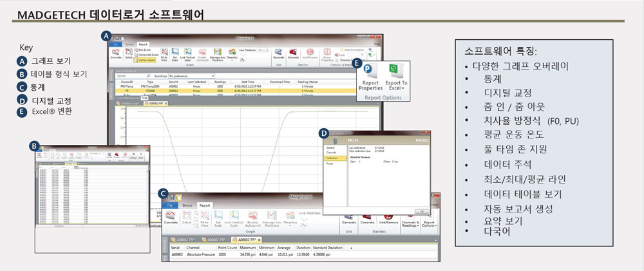This screenshot has width=644, height=271.
Task: Open Manage Axis Positions in statistics window C
Action: tap(272, 218)
